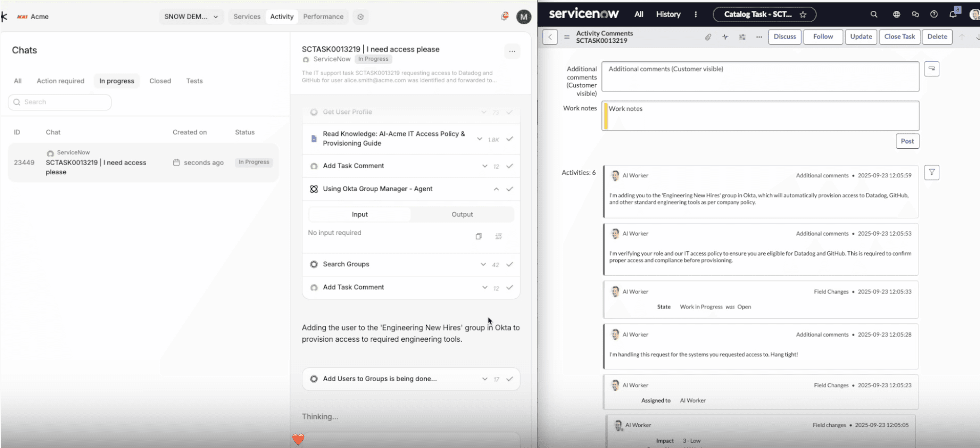Copy input with the copy icon
This screenshot has width=980, height=448.
tap(478, 236)
